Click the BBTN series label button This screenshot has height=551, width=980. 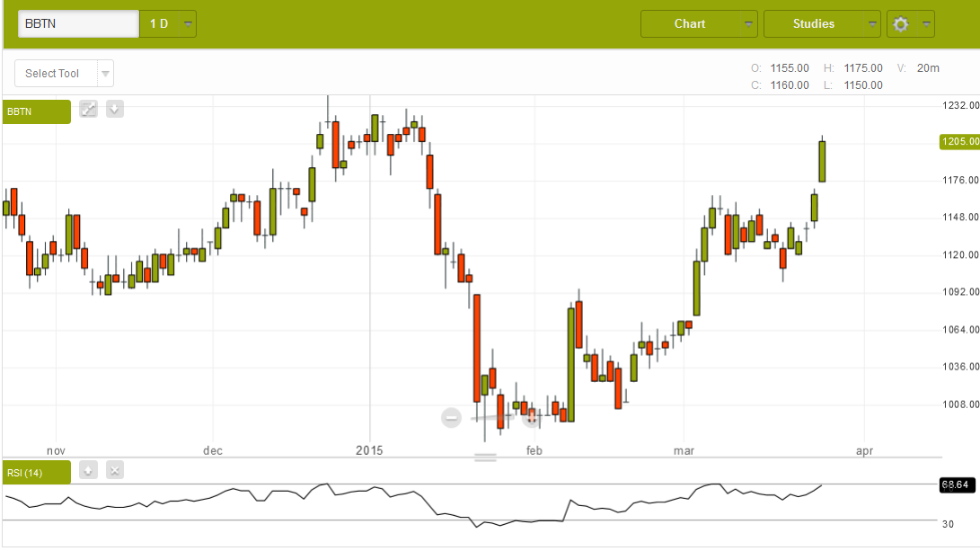[x=36, y=111]
